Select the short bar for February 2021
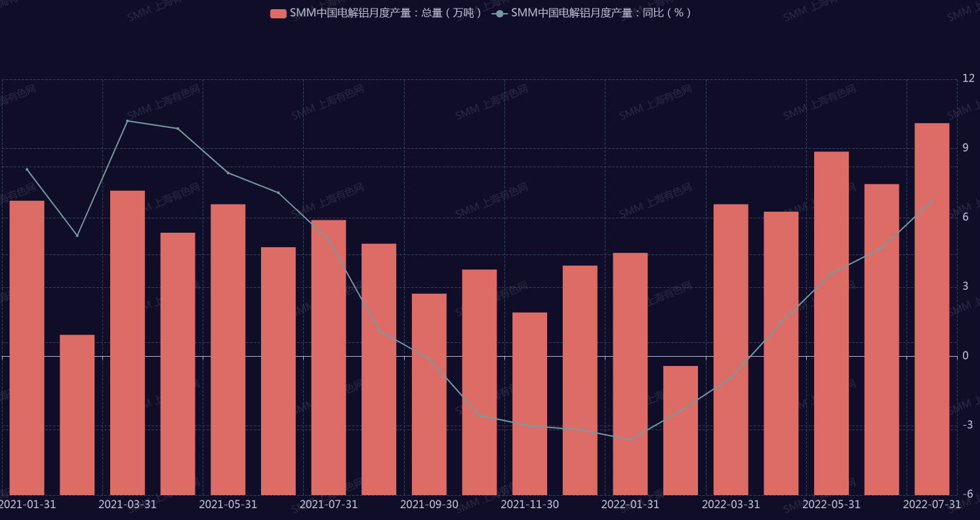 (x=77, y=414)
